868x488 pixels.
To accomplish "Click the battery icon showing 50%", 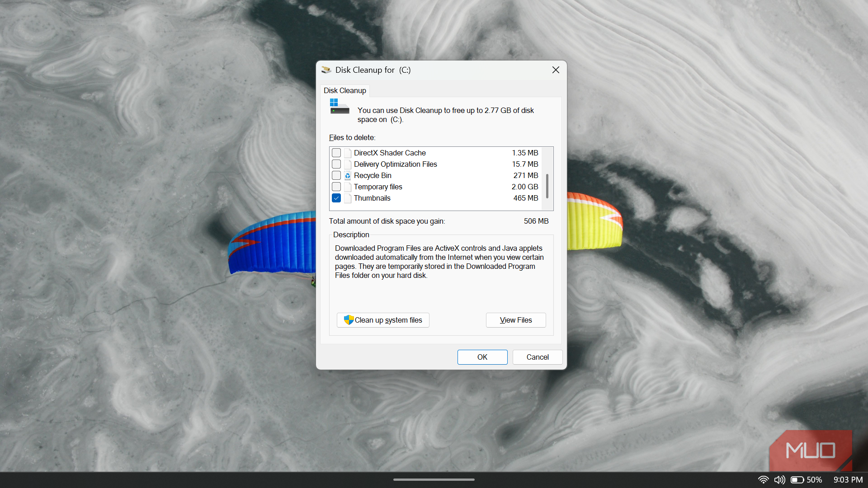I will 797,480.
